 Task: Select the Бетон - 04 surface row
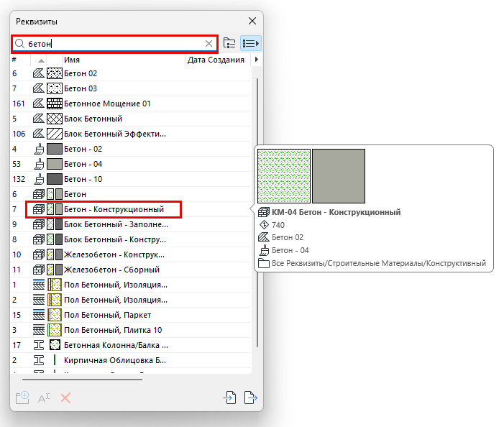[x=131, y=164]
